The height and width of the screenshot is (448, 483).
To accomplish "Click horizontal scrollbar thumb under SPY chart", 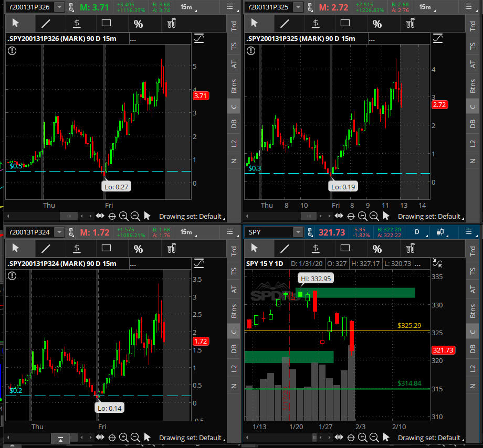I will (x=314, y=438).
